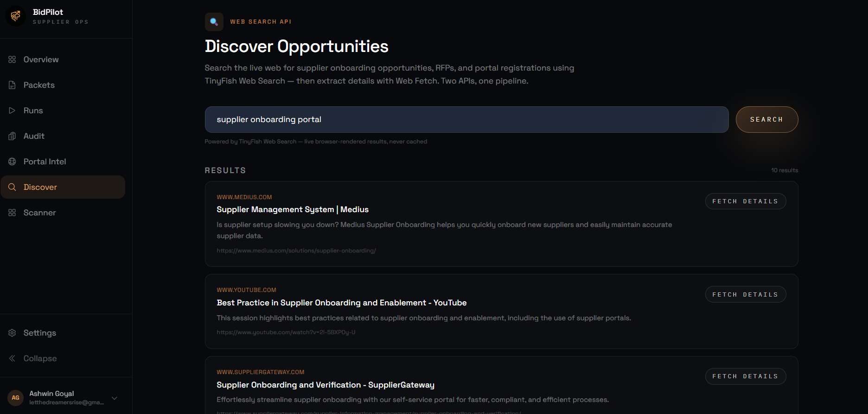Expand the Ashwin Goyal account menu chevron
The image size is (868, 414).
[x=115, y=398]
